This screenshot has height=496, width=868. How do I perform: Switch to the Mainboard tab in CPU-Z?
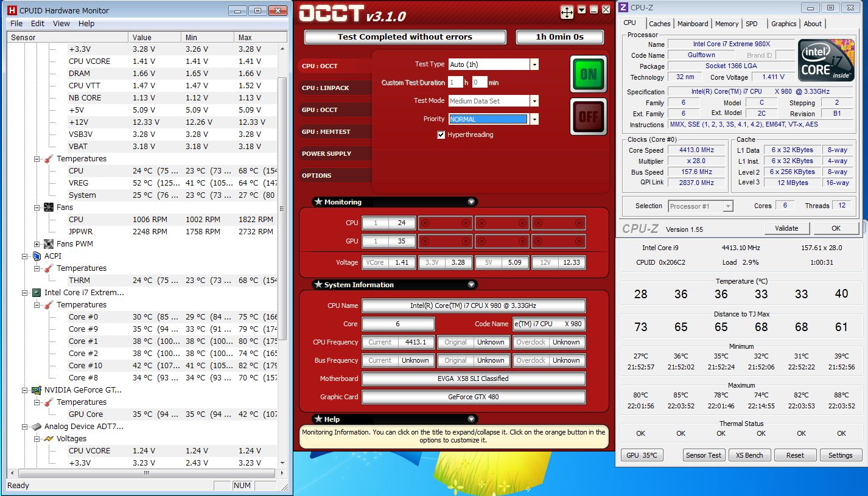pos(693,24)
